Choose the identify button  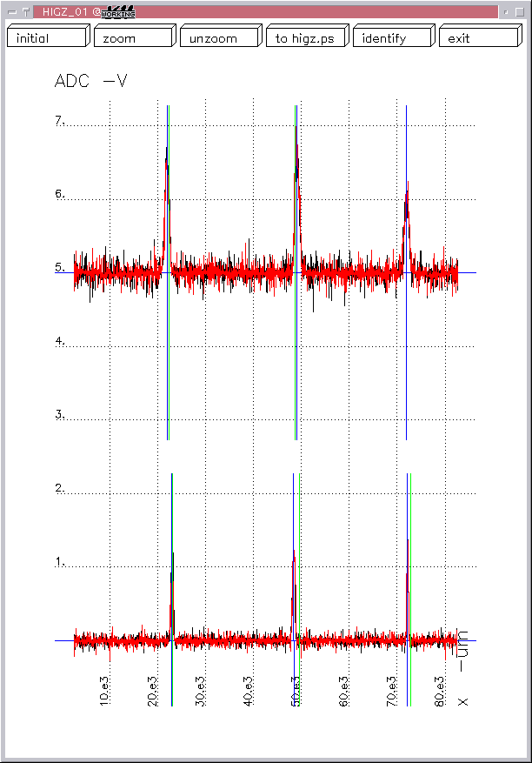pos(395,36)
